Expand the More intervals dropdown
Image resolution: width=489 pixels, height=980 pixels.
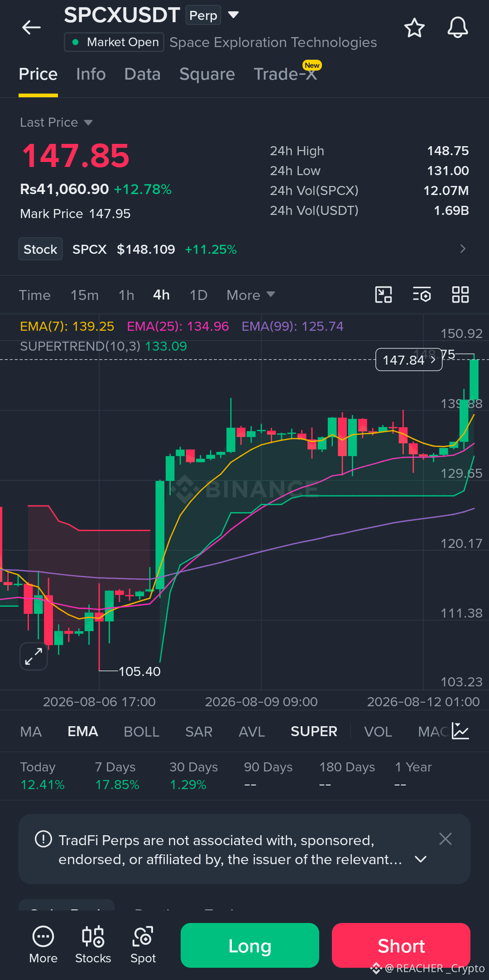251,295
